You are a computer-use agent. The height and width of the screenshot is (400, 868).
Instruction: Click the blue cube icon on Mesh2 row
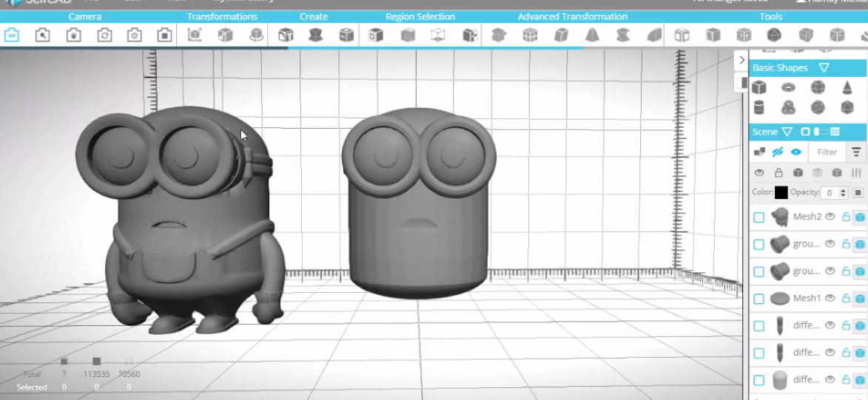pyautogui.click(x=860, y=217)
